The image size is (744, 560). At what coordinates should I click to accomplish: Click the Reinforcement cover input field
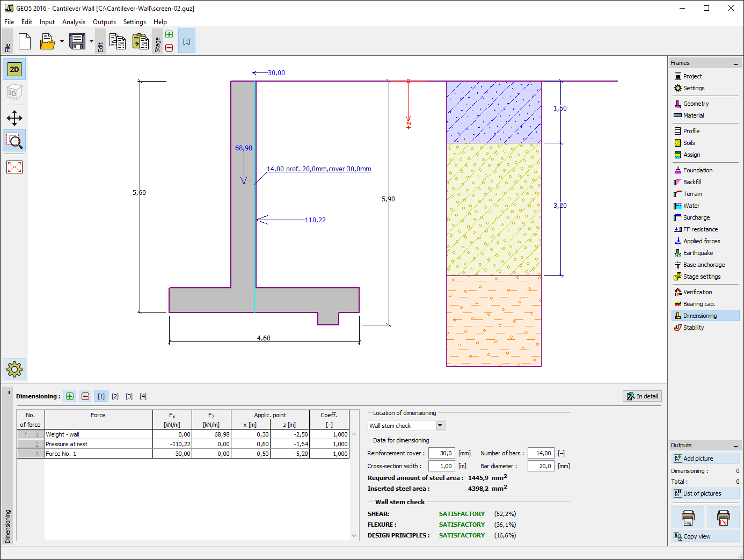(x=441, y=453)
